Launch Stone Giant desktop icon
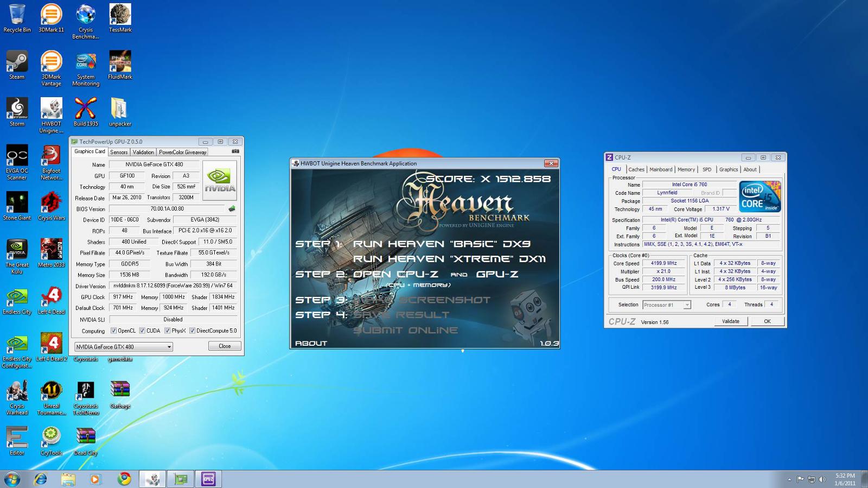Screen dimensions: 868x488 [17, 206]
